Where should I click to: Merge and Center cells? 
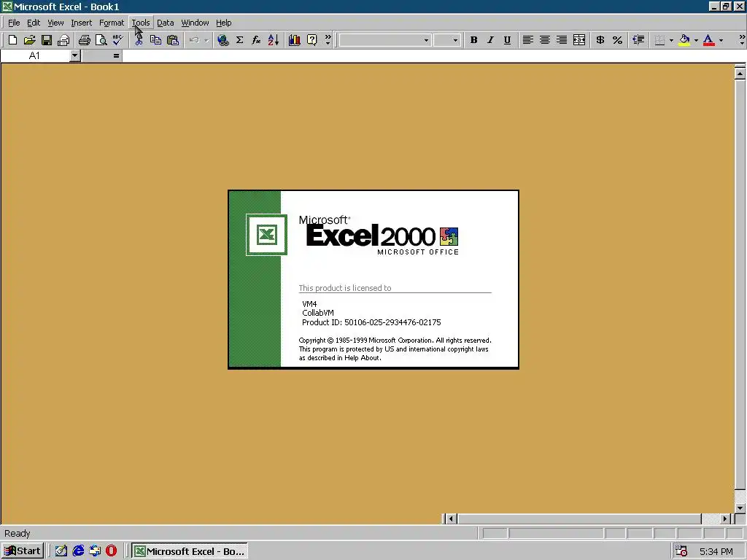[x=578, y=41]
